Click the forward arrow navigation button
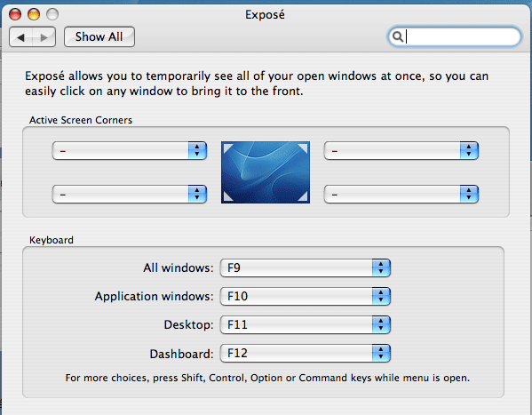 tap(44, 37)
